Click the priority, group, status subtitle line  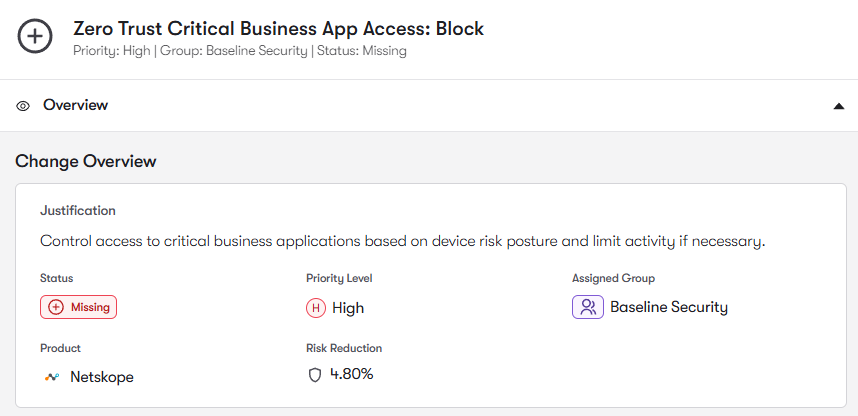pos(240,50)
